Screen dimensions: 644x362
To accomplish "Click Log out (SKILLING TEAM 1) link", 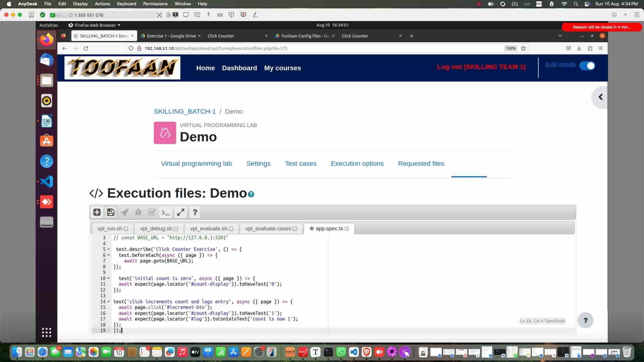I will (x=481, y=67).
